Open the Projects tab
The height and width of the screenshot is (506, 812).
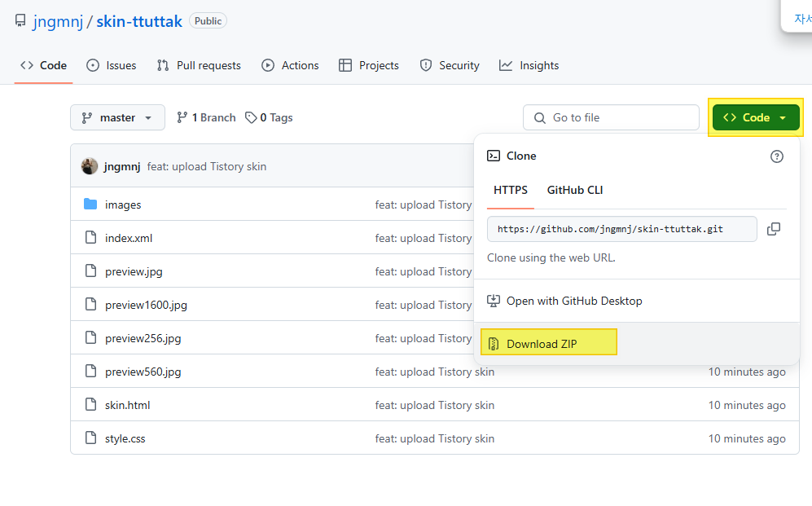369,65
